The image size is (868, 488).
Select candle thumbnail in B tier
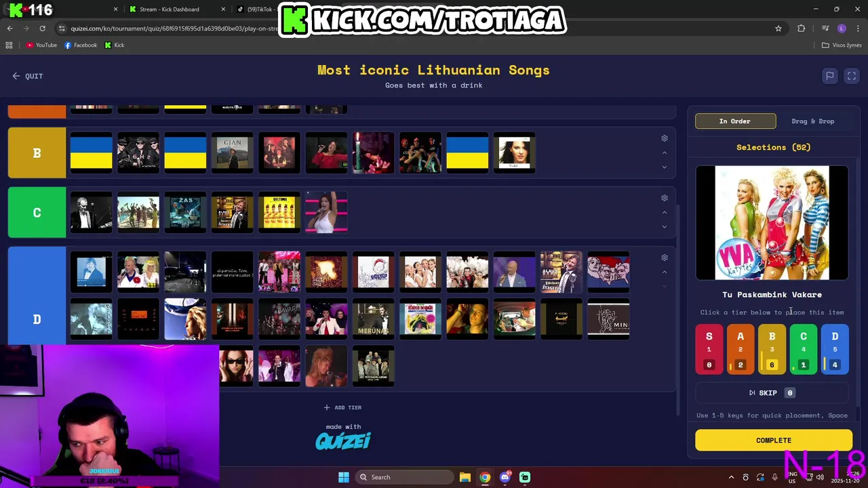tap(373, 153)
